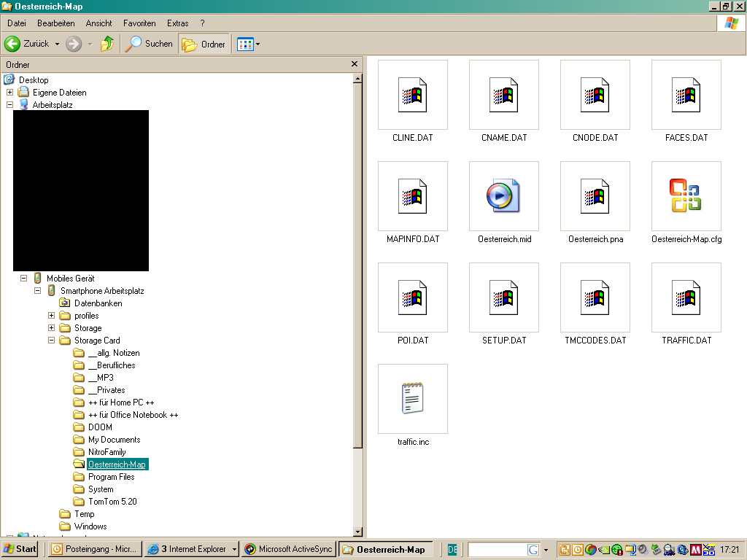Select the ++ für Home PC ++ folder
Viewport: 747px width, 560px height.
click(121, 402)
